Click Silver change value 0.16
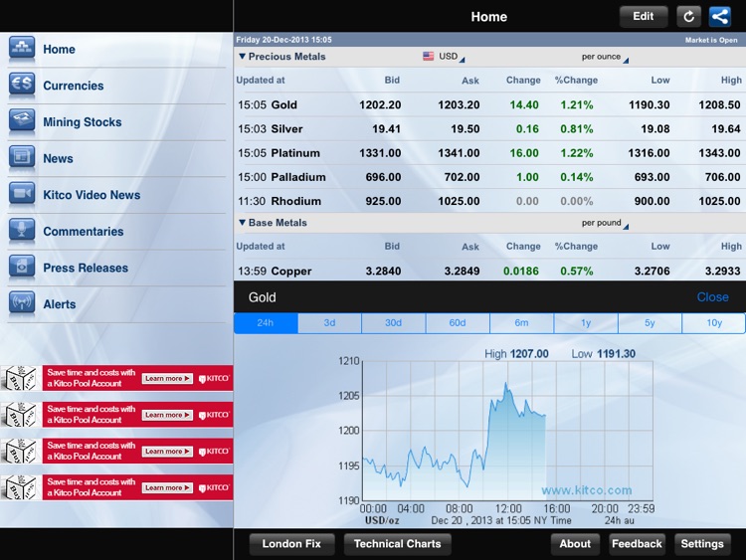 point(527,129)
